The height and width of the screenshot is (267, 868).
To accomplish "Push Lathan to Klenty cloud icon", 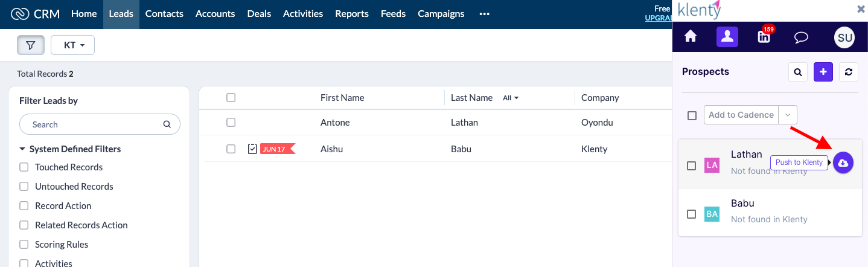I will tap(843, 162).
